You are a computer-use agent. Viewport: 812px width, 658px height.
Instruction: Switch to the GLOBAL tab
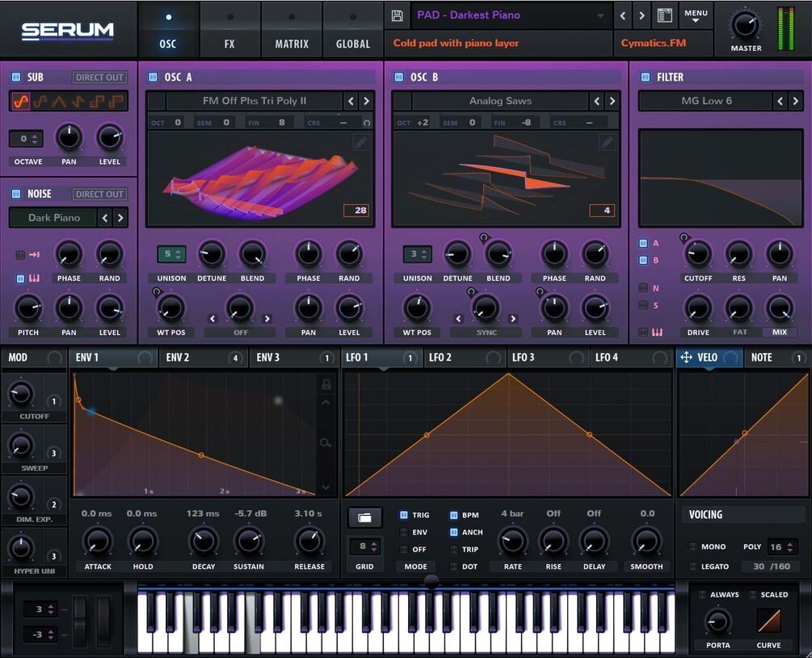pos(353,30)
